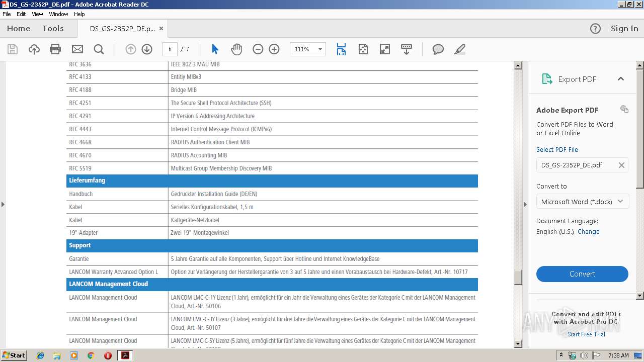Go to next page arrow
Screen dimensions: 644x362
coord(147,49)
